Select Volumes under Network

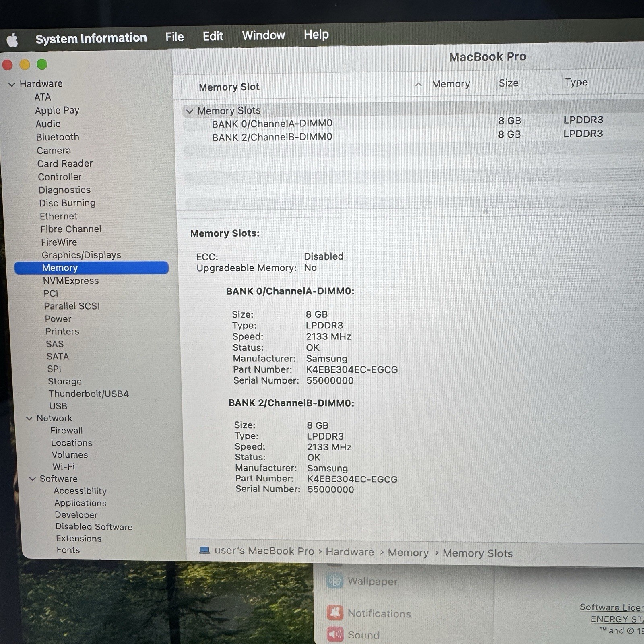coord(70,455)
